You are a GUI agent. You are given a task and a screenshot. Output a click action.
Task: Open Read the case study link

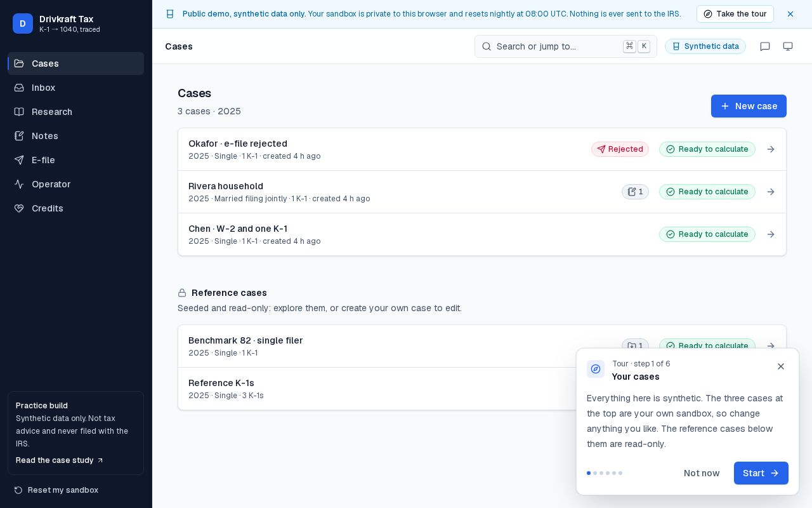pos(60,460)
